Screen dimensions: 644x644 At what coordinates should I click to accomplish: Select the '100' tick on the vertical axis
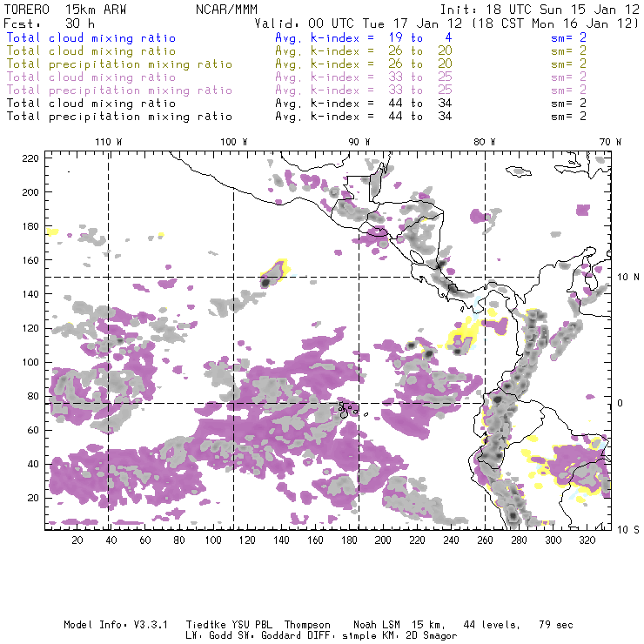point(30,362)
